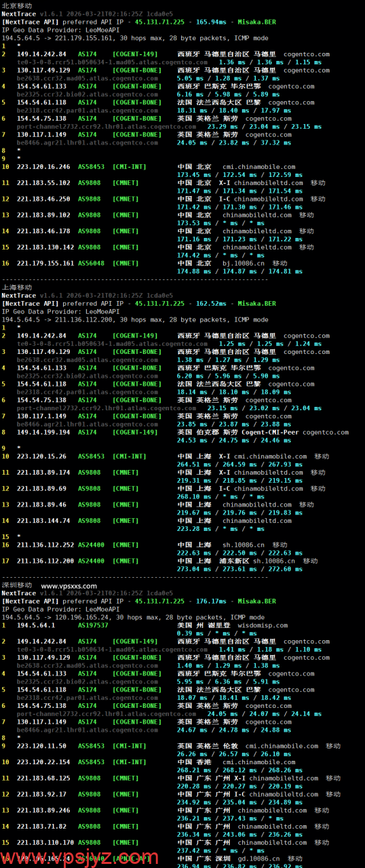The height and width of the screenshot is (868, 365).
Task: Click AS56048 in Beijing trace
Action: tap(92, 263)
